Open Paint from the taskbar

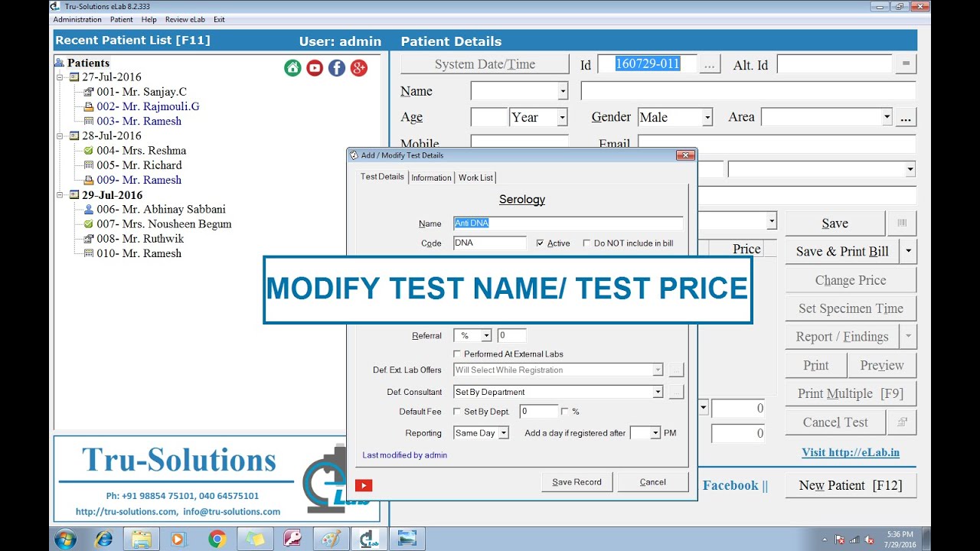(x=331, y=539)
